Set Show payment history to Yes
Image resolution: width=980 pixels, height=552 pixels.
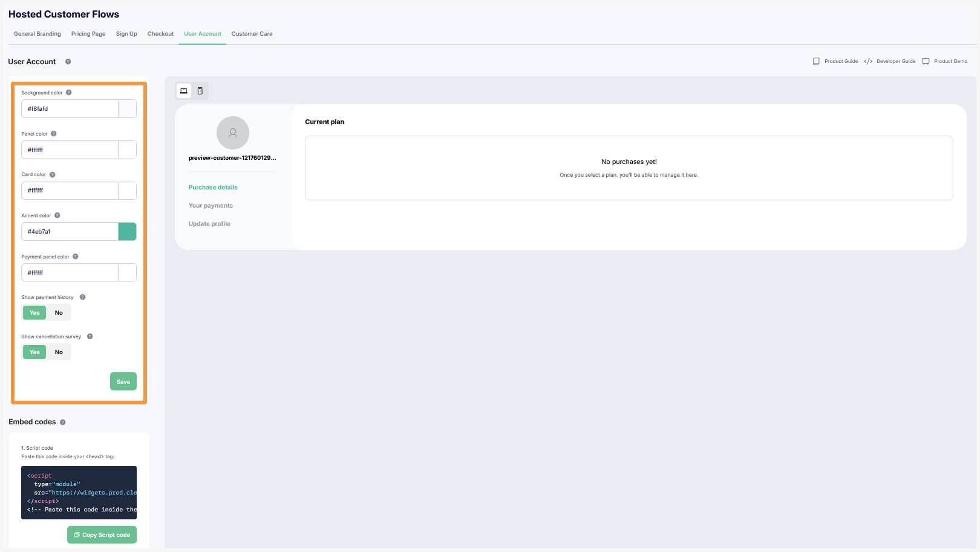tap(34, 313)
